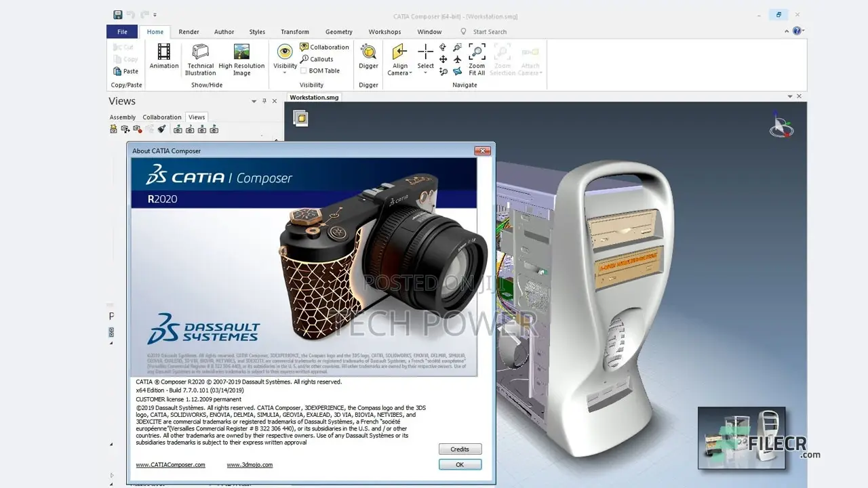
Task: Open the Views panel options dropdown arrow
Action: pyautogui.click(x=254, y=101)
